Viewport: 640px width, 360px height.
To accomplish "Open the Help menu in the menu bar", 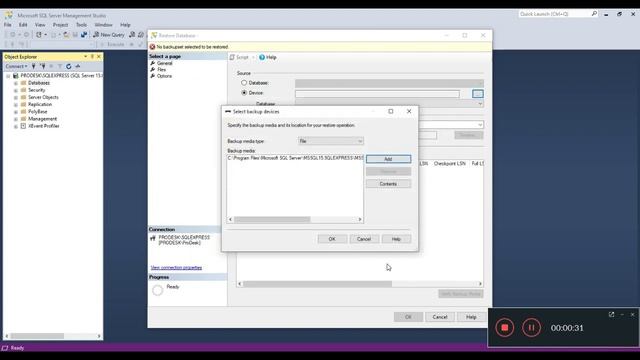I will tap(125, 25).
